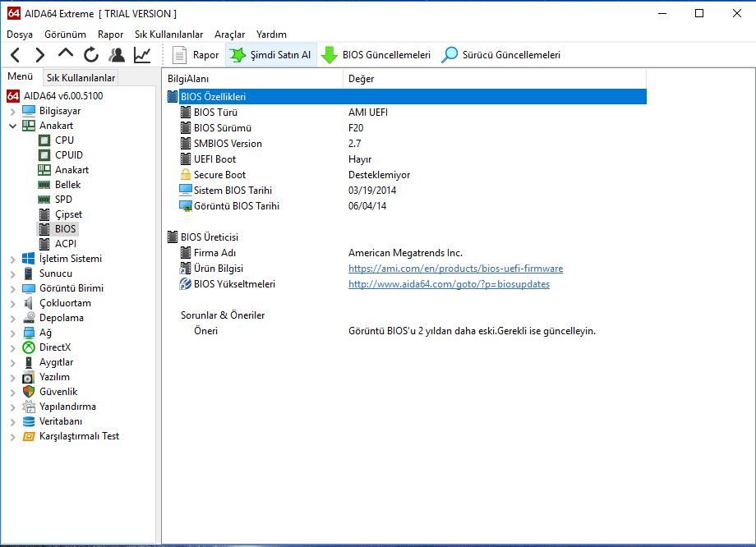Viewport: 756px width, 547px height.
Task: Click the AIDA64 v6.00.5100 root node
Action: pos(63,96)
